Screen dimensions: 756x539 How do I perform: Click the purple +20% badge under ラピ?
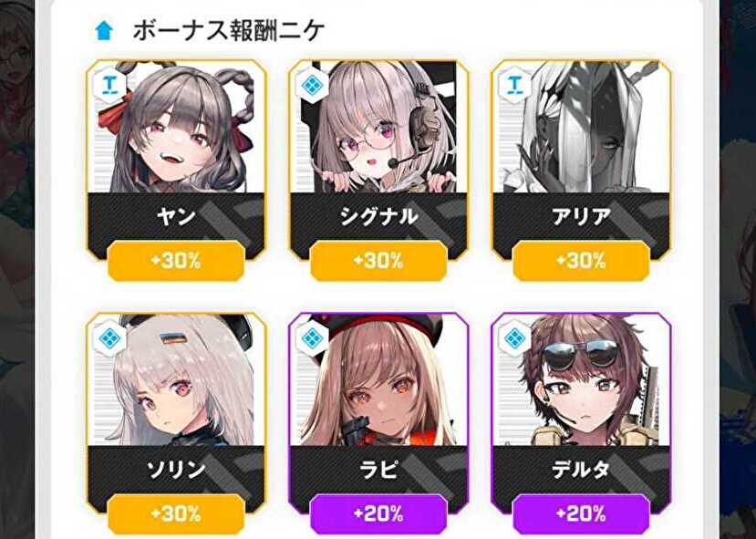379,514
